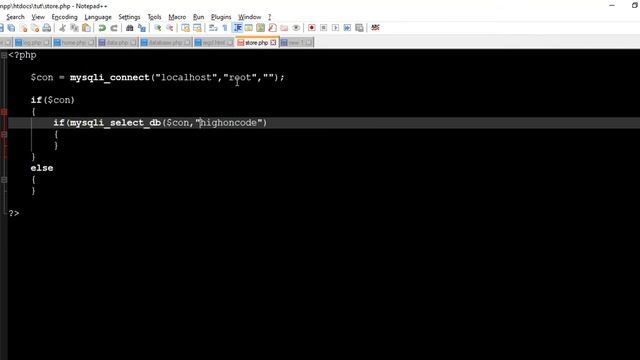Click the mysqli_select_db function name
640x360 pixels.
click(116, 123)
